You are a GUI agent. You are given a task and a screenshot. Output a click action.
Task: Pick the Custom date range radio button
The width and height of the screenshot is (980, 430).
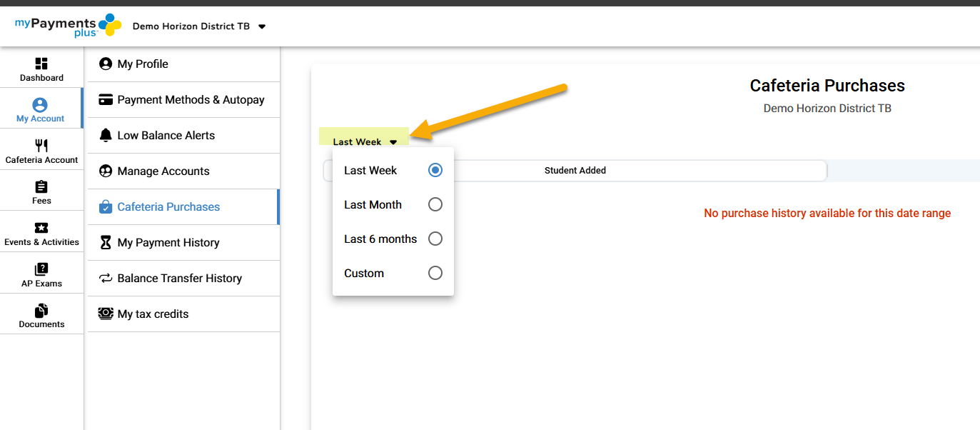(435, 273)
